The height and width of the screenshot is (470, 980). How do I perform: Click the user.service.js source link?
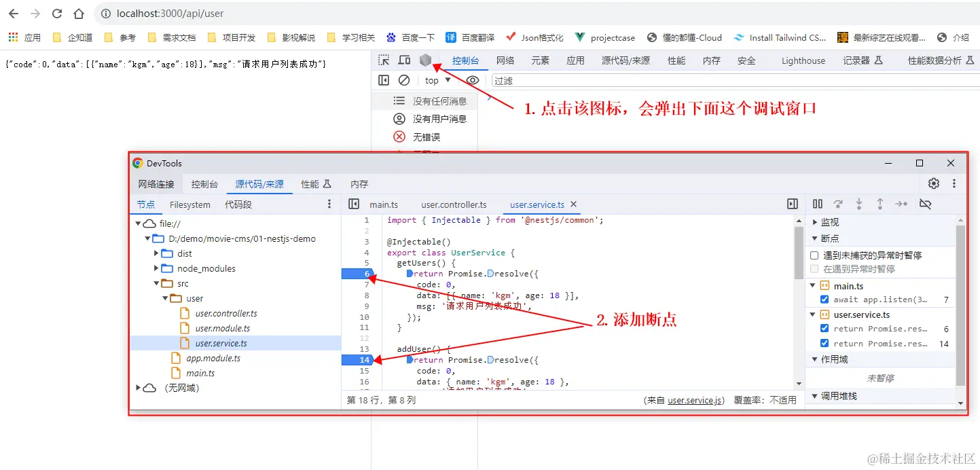(x=696, y=400)
